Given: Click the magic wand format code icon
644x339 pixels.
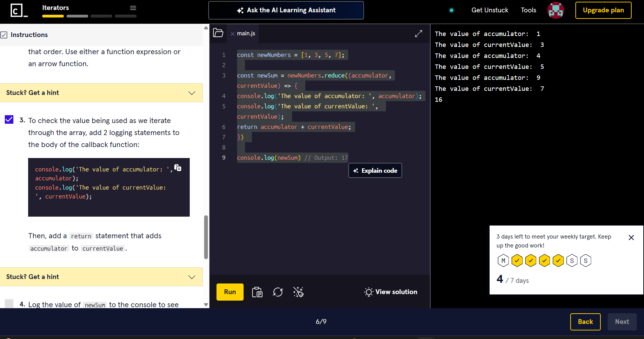Looking at the screenshot, I should pyautogui.click(x=298, y=292).
